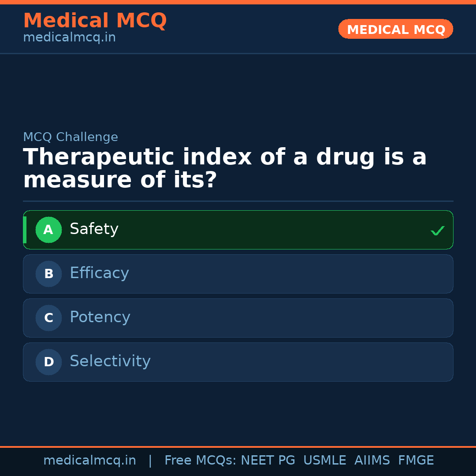Click the green A circle icon
The image size is (476, 476).
click(48, 230)
